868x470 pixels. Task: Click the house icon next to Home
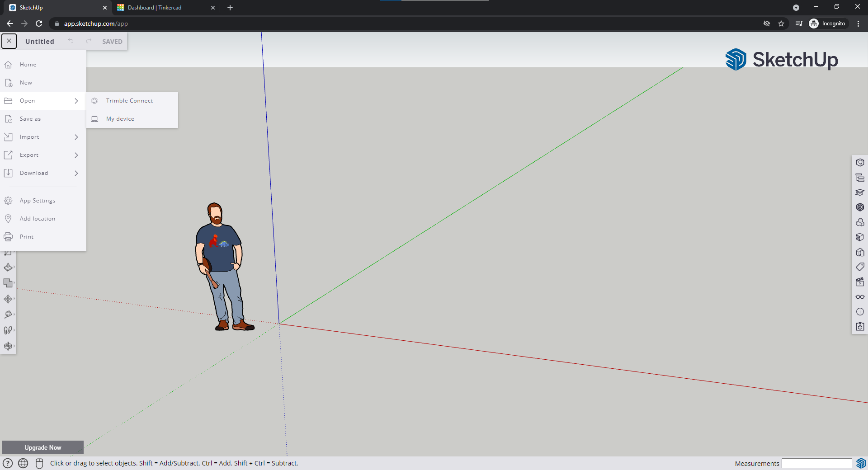pyautogui.click(x=8, y=65)
